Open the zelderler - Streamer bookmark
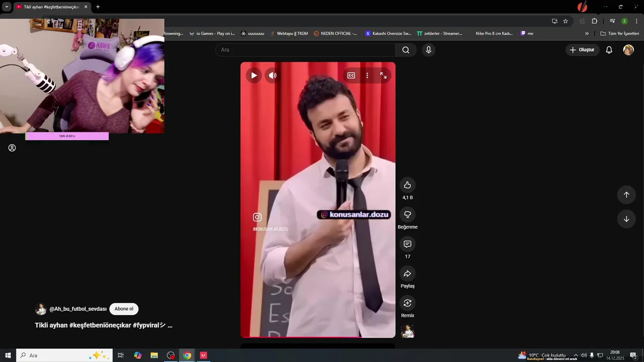The width and height of the screenshot is (644, 362). point(439,34)
